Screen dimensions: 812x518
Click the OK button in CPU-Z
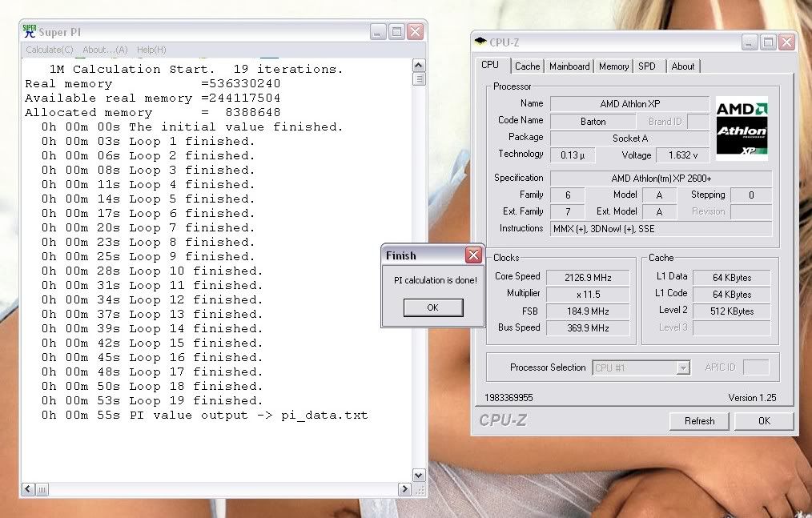[764, 421]
